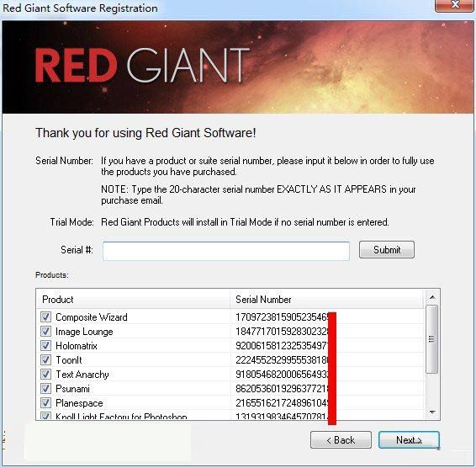Image resolution: width=476 pixels, height=468 pixels.
Task: Select the Text Anarchy product name
Action: (x=82, y=375)
